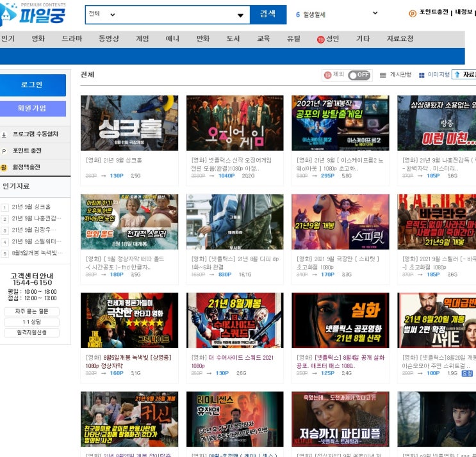
Task: Click the 1:1 상담 button
Action: coord(31,322)
